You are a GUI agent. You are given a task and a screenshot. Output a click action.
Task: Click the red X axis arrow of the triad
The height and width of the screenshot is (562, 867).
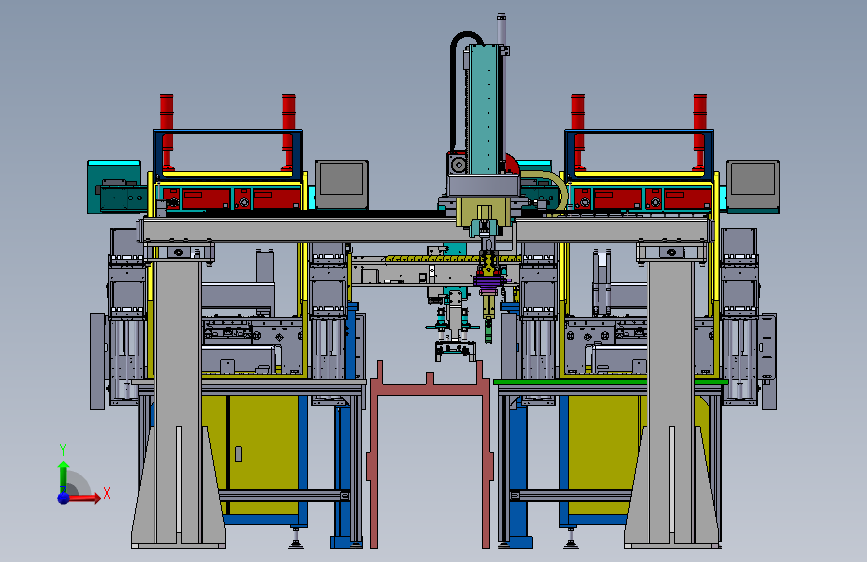(84, 498)
